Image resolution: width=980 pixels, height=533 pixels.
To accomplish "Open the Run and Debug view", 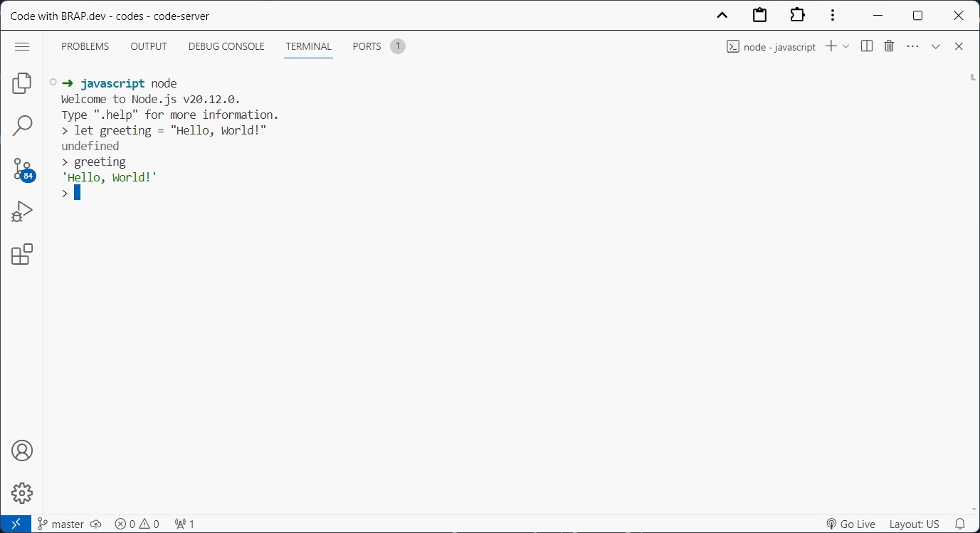I will [x=22, y=212].
